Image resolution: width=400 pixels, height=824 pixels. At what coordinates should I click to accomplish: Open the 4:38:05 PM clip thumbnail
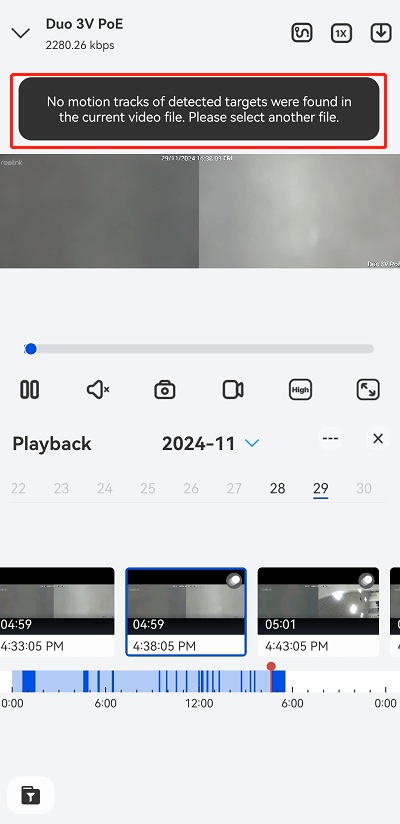pos(186,612)
